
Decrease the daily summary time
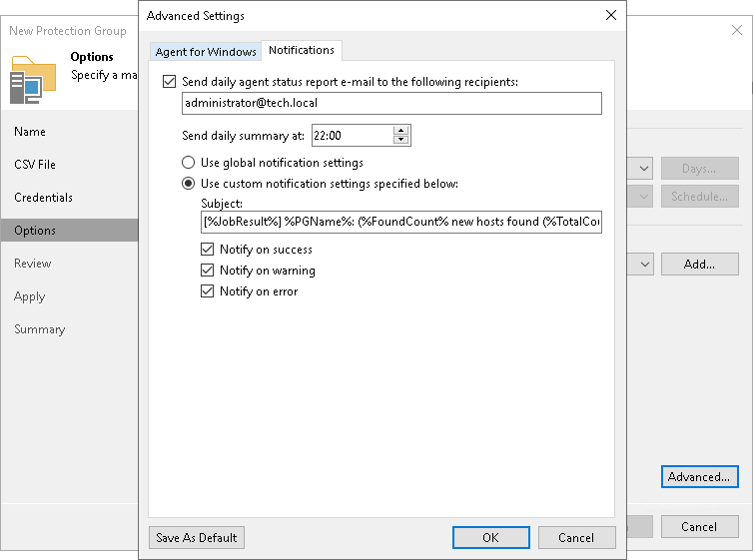(x=400, y=140)
